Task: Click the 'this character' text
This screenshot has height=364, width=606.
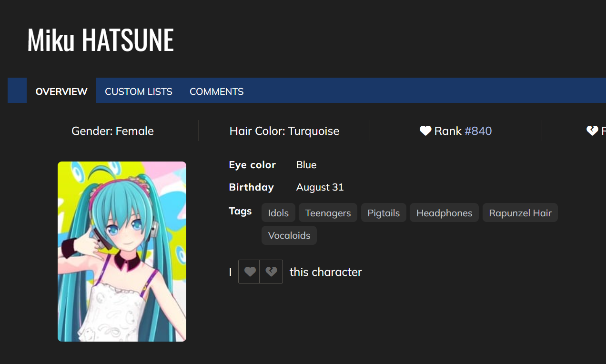Action: tap(326, 272)
